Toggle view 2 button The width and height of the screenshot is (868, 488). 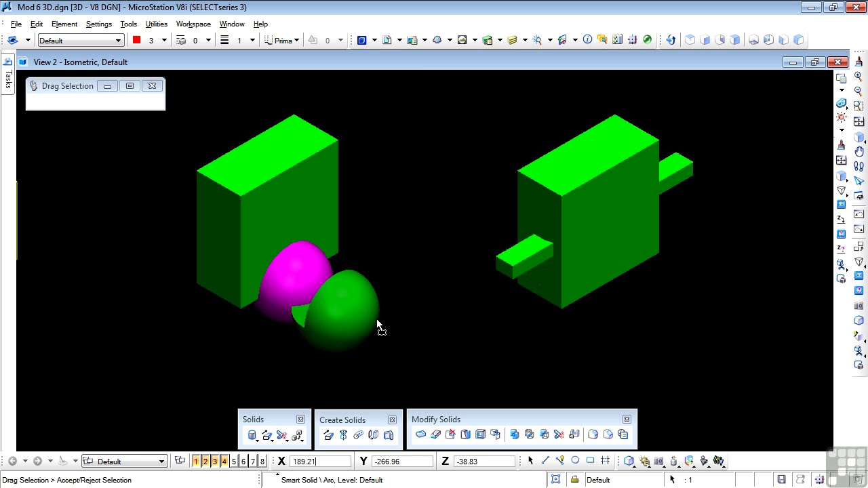coord(205,462)
